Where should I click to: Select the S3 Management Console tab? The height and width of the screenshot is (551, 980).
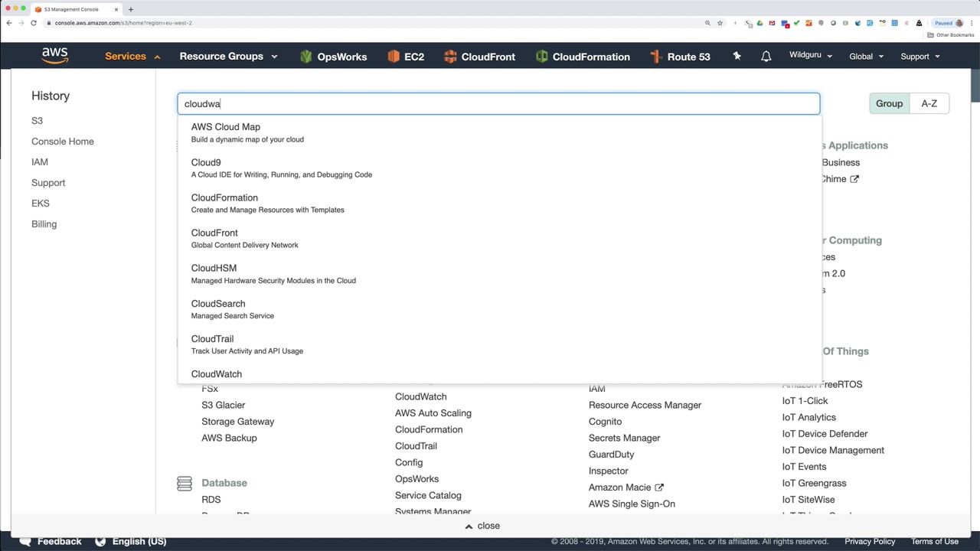point(75,9)
